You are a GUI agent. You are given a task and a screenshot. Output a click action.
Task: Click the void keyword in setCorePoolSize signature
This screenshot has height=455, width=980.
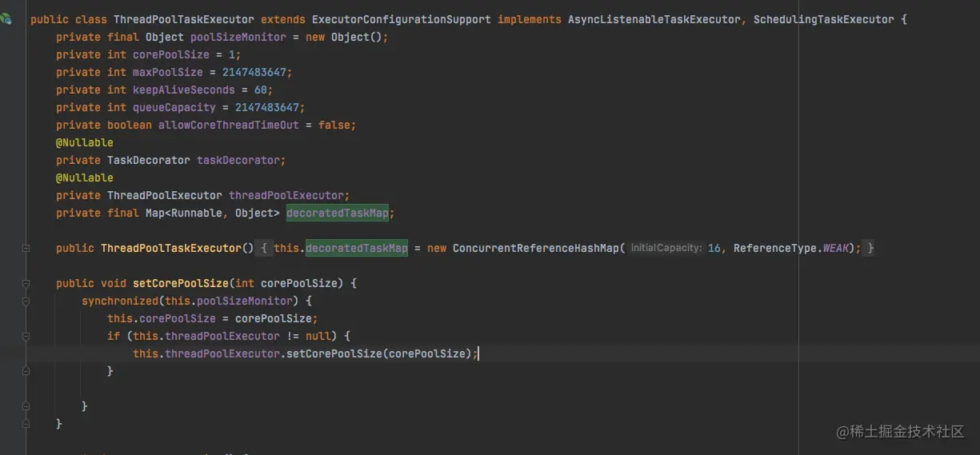click(114, 284)
